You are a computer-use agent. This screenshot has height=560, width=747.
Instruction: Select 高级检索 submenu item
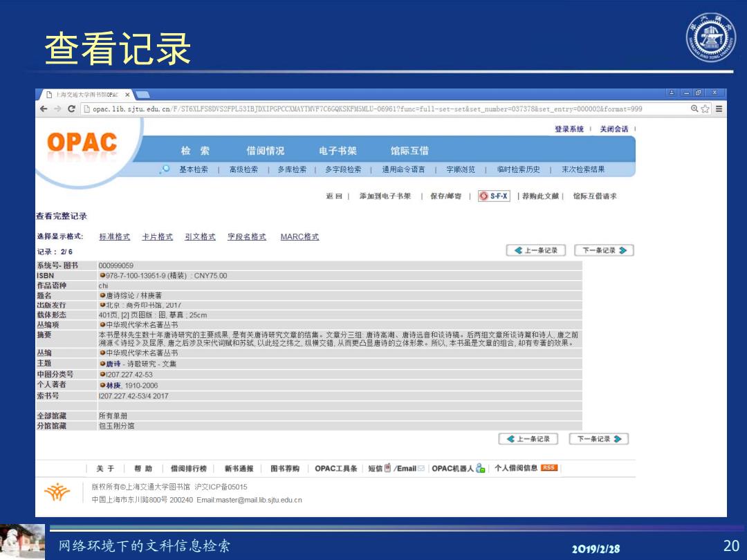click(x=244, y=169)
